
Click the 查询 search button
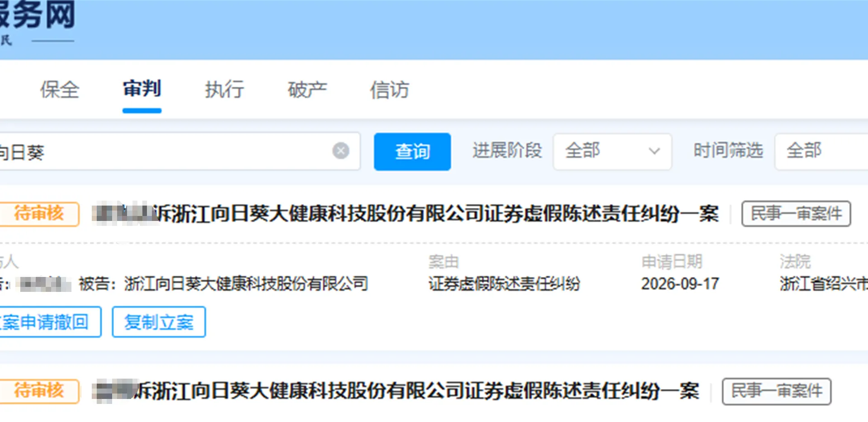tap(412, 151)
